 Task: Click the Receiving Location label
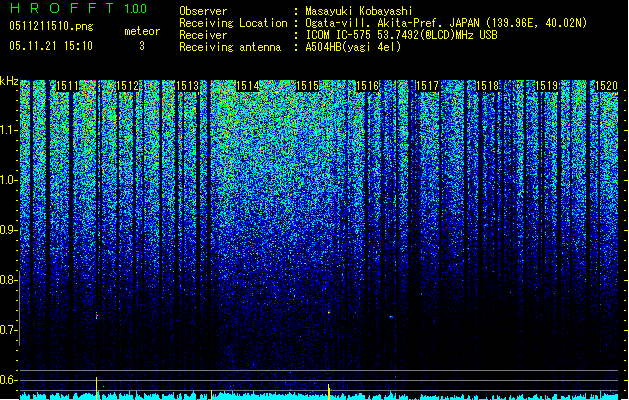[233, 23]
